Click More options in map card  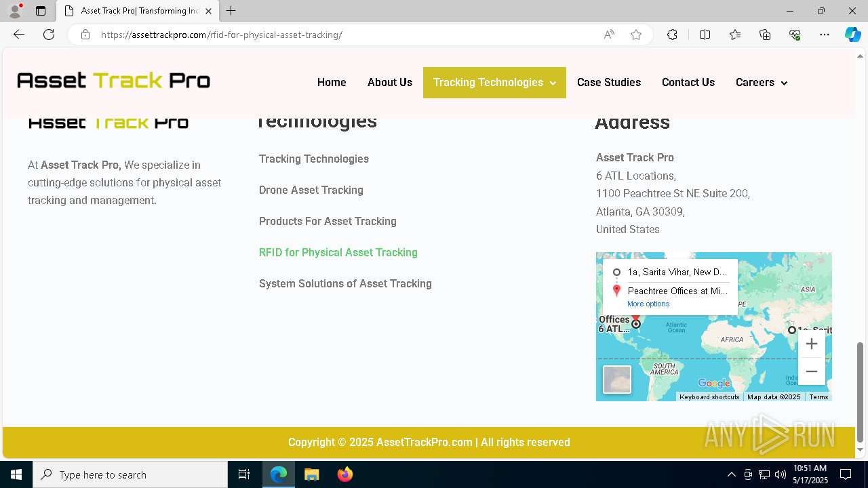tap(648, 304)
